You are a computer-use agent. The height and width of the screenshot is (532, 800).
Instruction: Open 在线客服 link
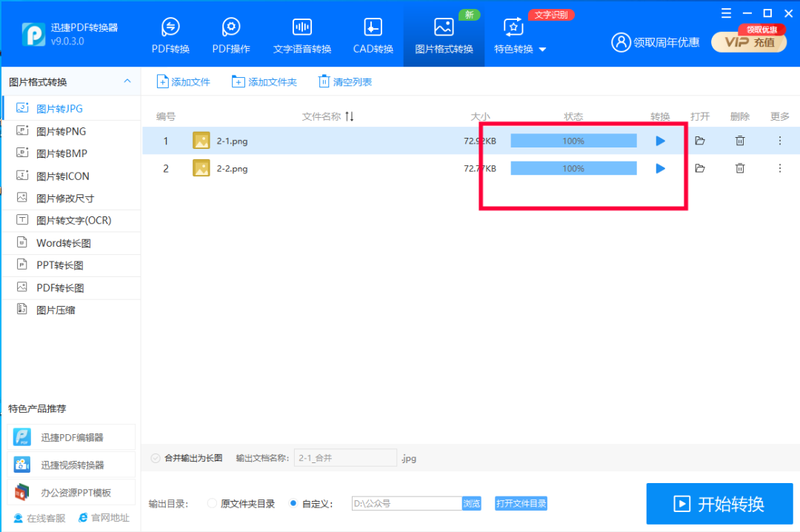point(40,518)
